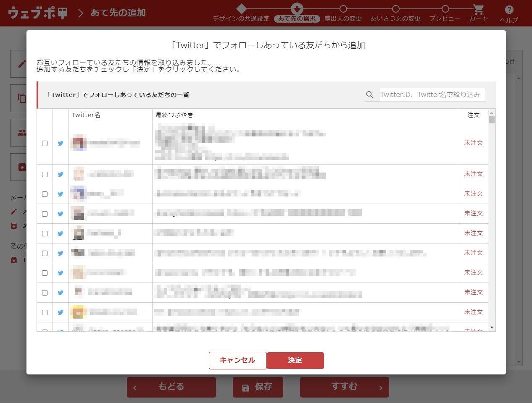Check the fifth friend row checkbox

tap(45, 233)
